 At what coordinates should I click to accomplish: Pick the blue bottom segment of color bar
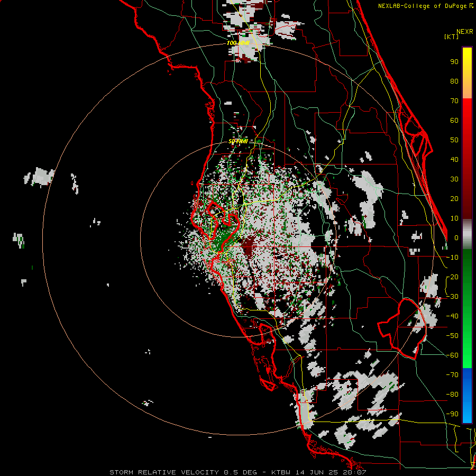coord(467,395)
